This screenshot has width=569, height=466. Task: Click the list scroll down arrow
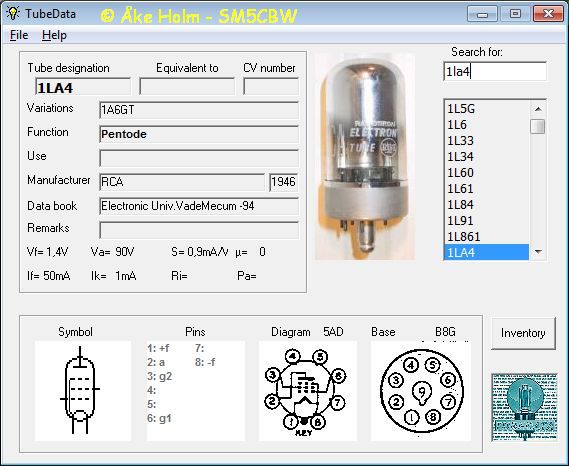click(x=538, y=252)
